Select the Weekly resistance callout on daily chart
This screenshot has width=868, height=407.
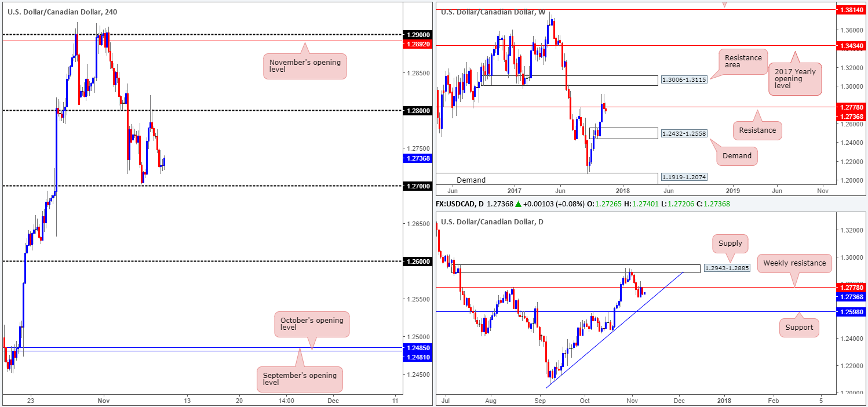(x=794, y=263)
